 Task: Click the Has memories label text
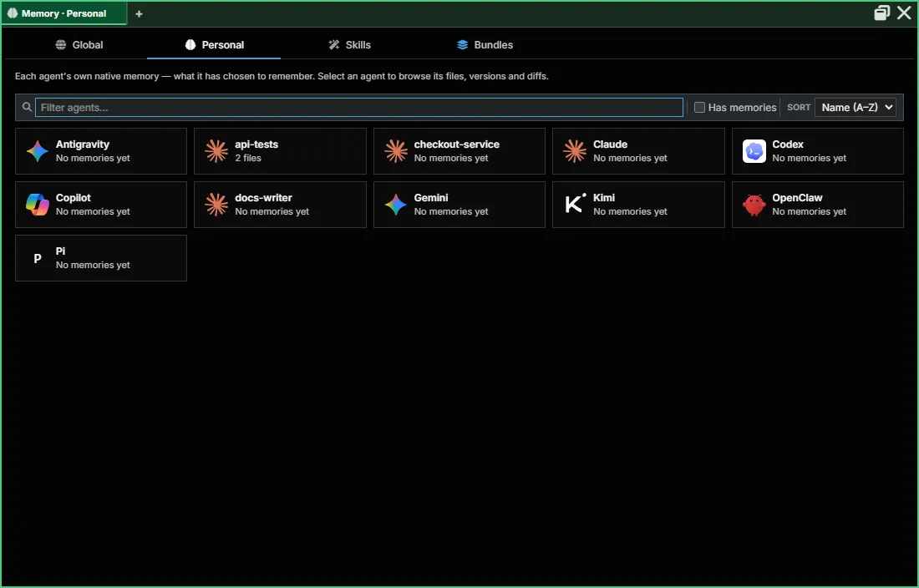(x=742, y=107)
